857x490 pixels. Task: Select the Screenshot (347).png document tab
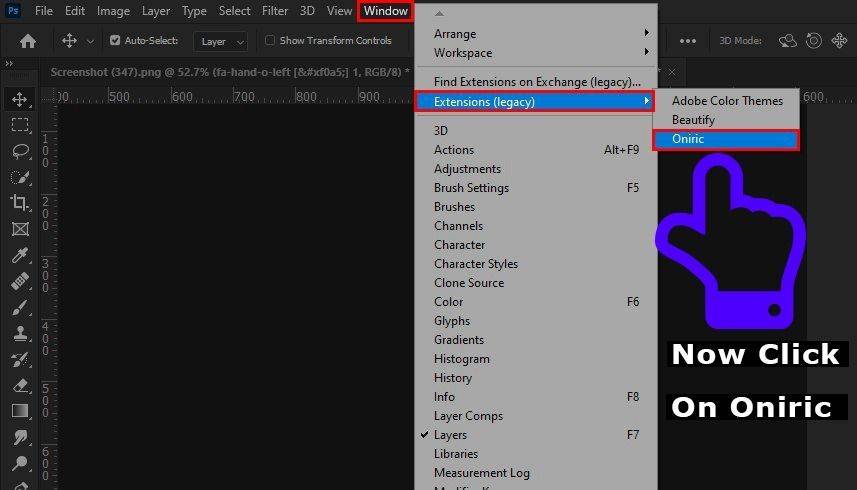(230, 72)
